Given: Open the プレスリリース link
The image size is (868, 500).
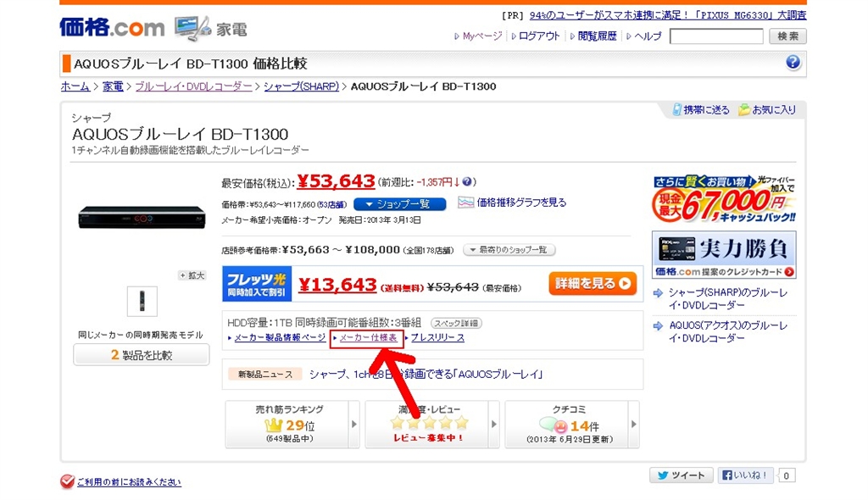Looking at the screenshot, I should pyautogui.click(x=437, y=338).
